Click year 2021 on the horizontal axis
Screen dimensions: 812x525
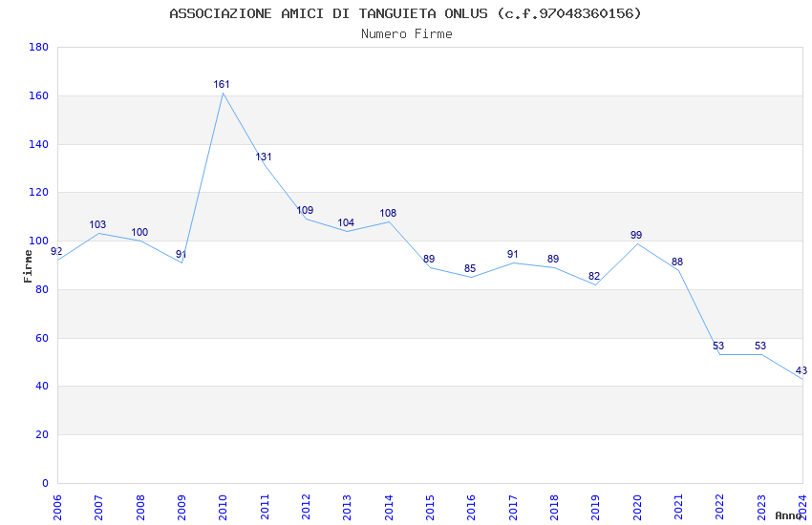[678, 508]
